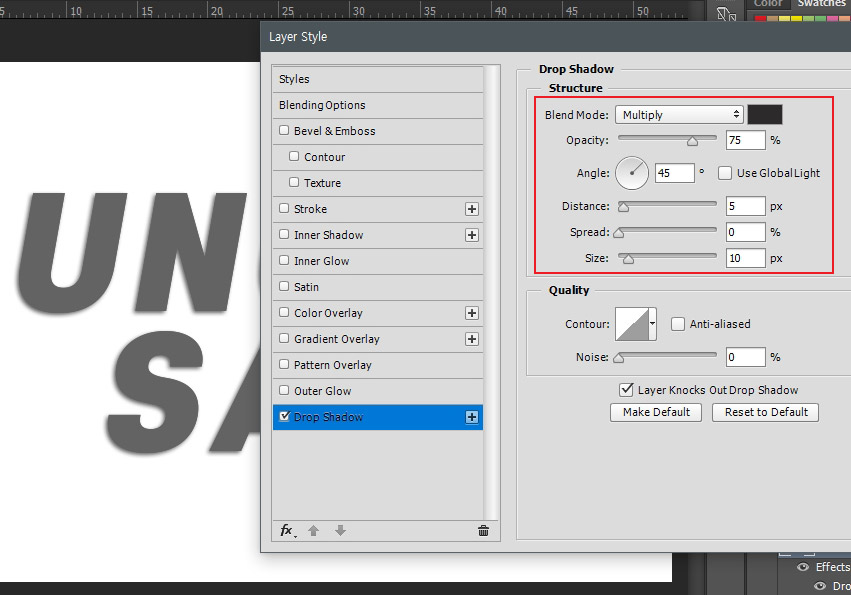Click the Opacity slider thumb
The image size is (851, 595).
pos(693,141)
